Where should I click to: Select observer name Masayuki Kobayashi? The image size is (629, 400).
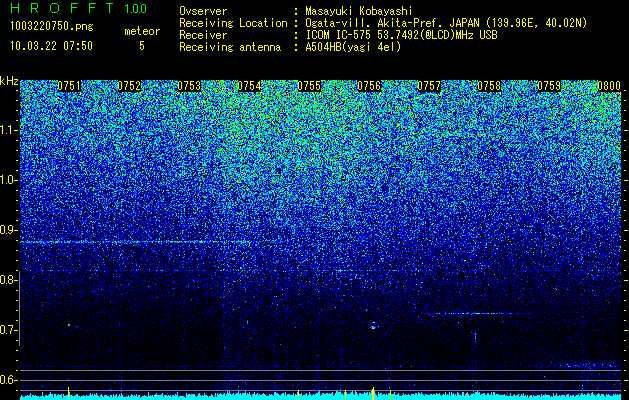click(359, 11)
